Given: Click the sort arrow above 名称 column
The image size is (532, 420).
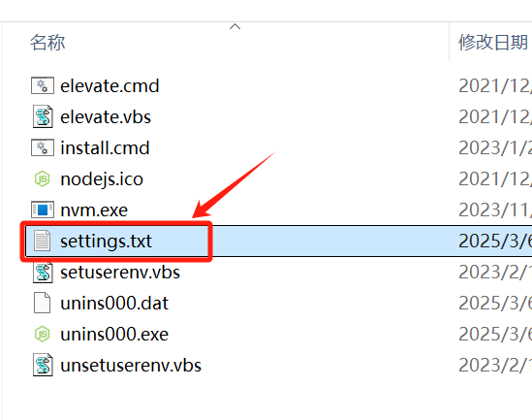Looking at the screenshot, I should [235, 26].
